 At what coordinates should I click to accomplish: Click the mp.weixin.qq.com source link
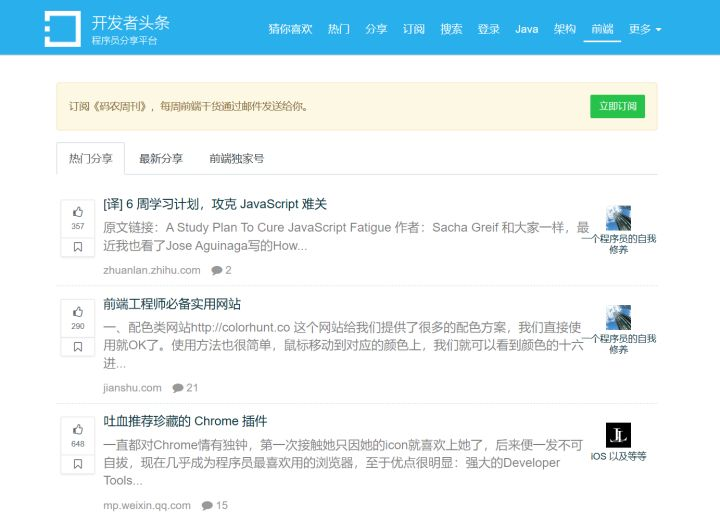tap(147, 505)
